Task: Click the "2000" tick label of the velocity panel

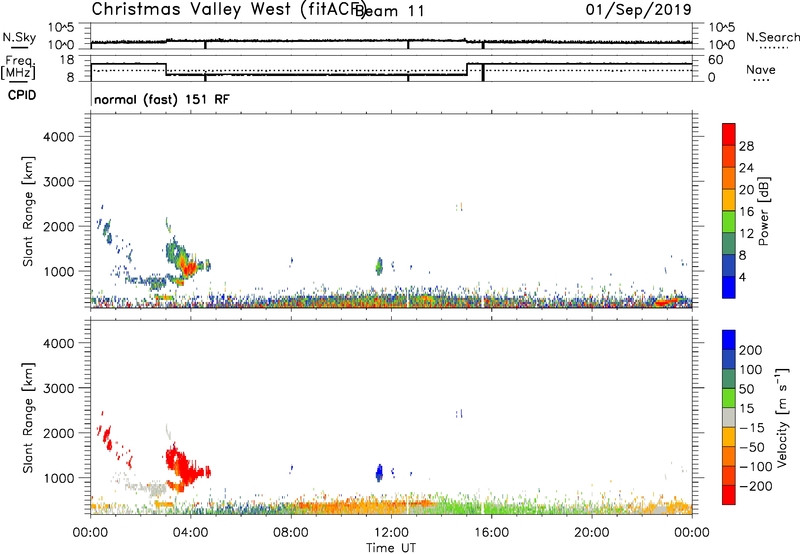Action: tap(58, 433)
